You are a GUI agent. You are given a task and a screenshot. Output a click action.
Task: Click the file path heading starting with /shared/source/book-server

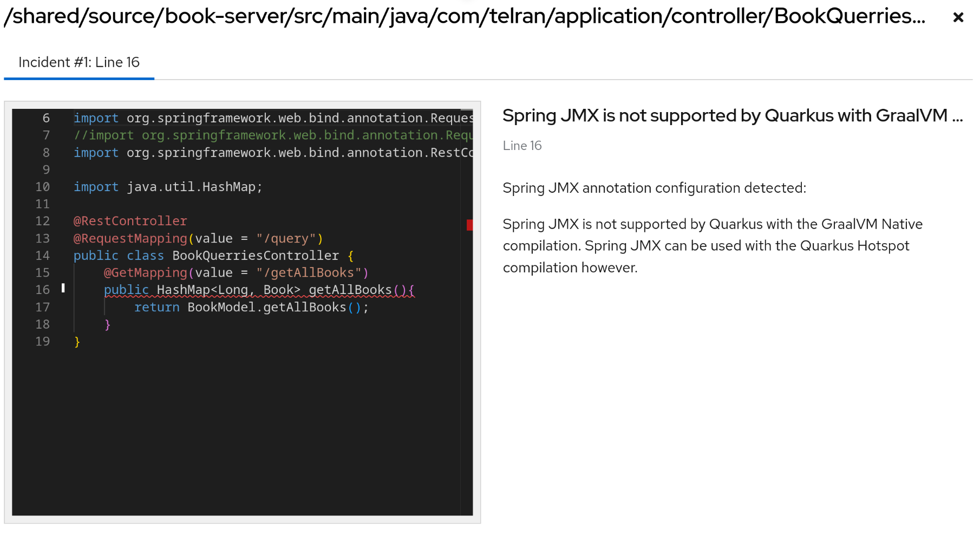click(x=465, y=16)
